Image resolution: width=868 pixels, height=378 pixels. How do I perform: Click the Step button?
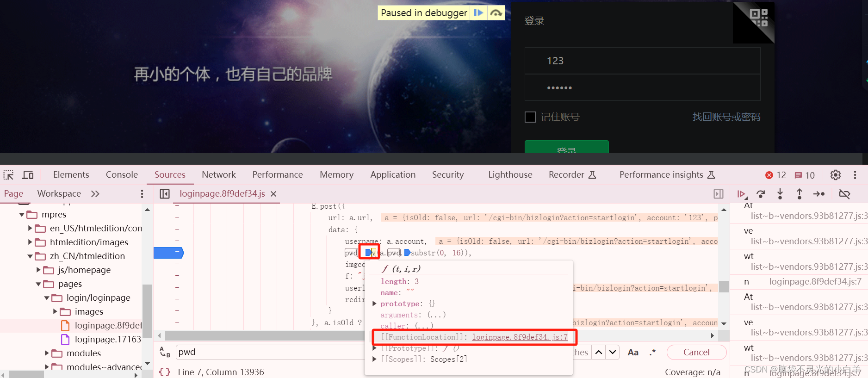coord(819,194)
